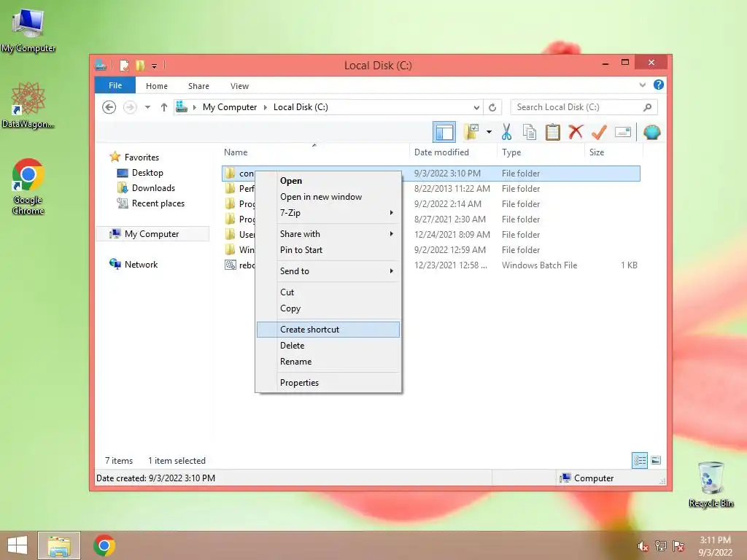Screen dimensions: 747x560
Task: Click the muted speaker tray icon
Action: click(643, 546)
